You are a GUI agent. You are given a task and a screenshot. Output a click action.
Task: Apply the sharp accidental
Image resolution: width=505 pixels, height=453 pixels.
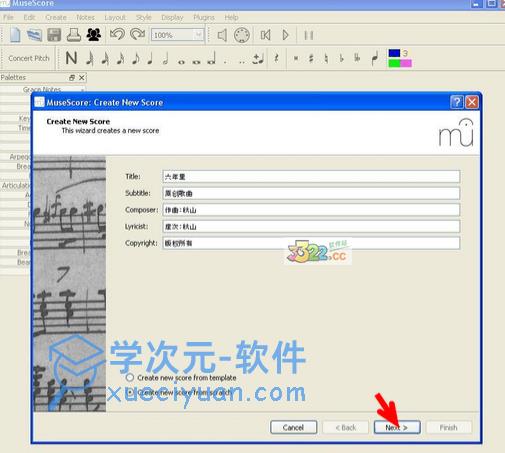(x=311, y=59)
